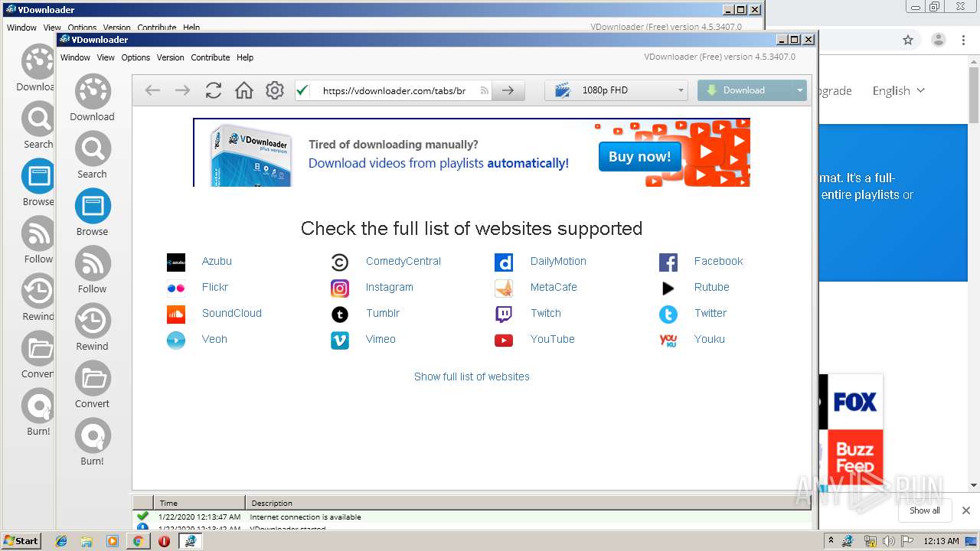Select the Browse section in front sidebar
This screenshot has height=551, width=980.
point(93,213)
